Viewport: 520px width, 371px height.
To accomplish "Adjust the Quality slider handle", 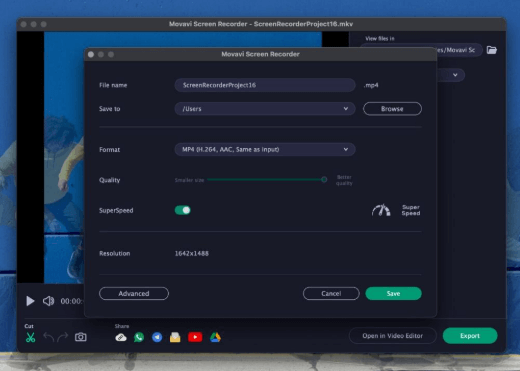I will [x=324, y=180].
